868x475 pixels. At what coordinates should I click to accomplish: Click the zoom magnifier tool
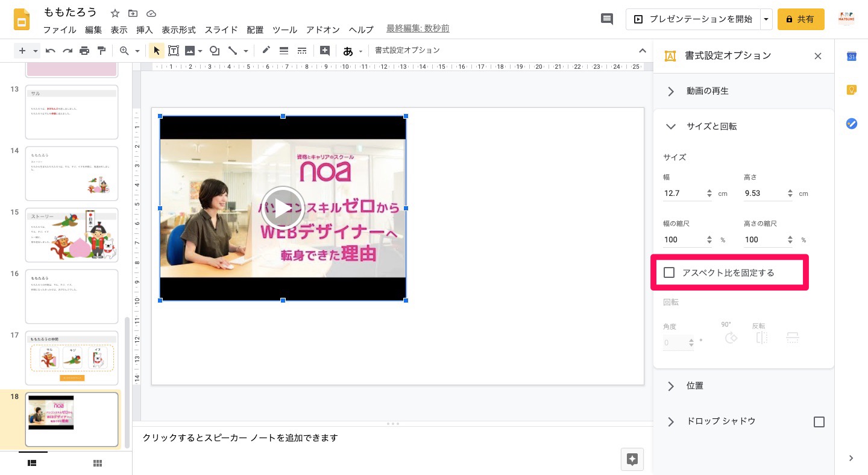click(124, 51)
